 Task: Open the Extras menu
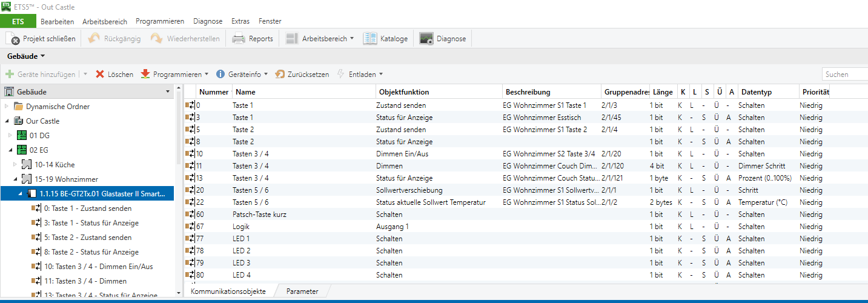[240, 21]
